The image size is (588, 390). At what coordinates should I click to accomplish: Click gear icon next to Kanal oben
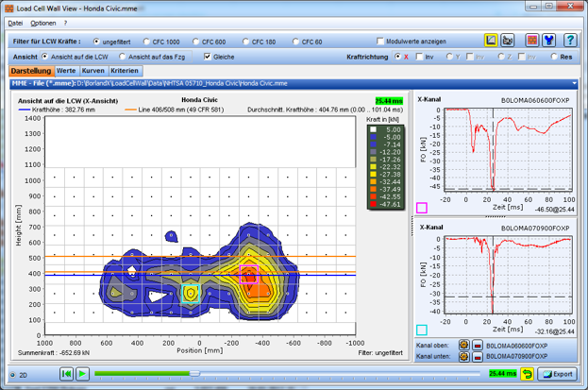463,345
